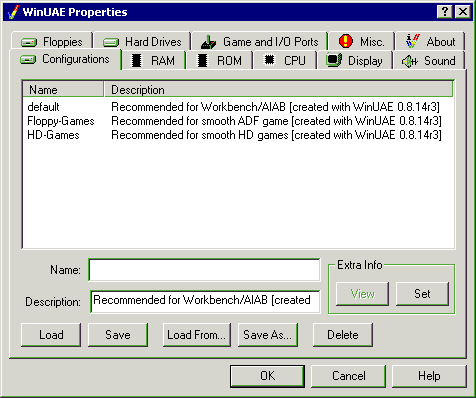The width and height of the screenshot is (476, 398).
Task: Confirm with the OK button
Action: click(x=267, y=376)
